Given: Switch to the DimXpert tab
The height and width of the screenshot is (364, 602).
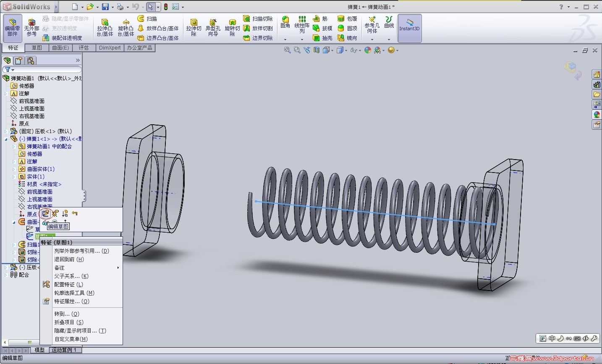Looking at the screenshot, I should point(110,48).
